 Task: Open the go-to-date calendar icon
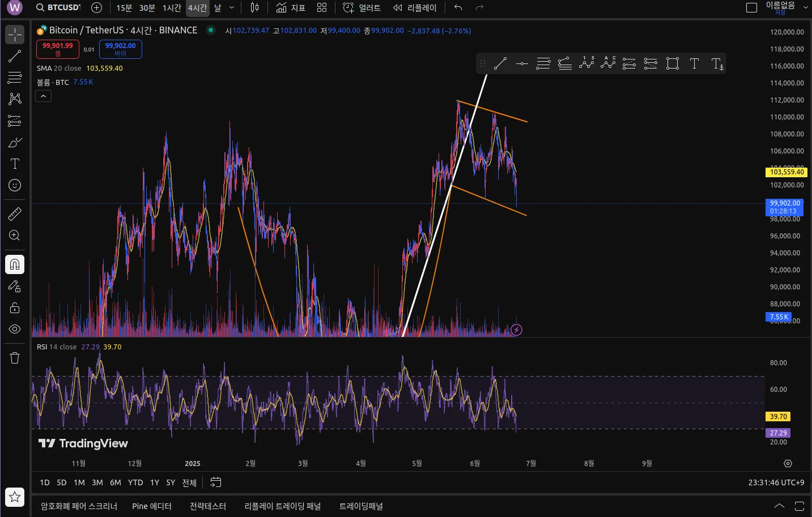216,482
